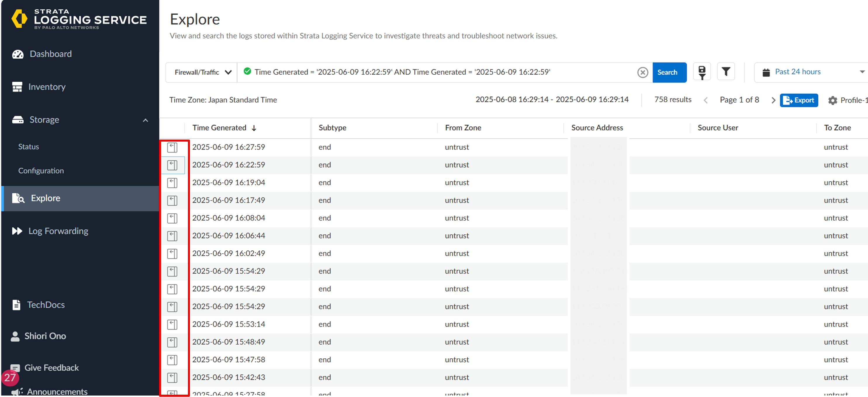Click the '758 results' count text
868x397 pixels.
click(x=672, y=99)
